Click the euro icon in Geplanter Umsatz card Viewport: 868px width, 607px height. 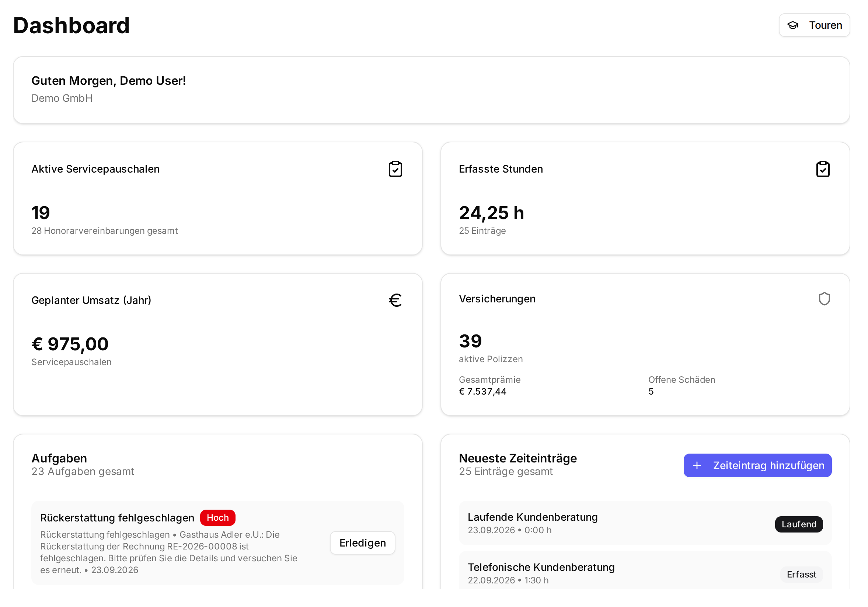(395, 300)
